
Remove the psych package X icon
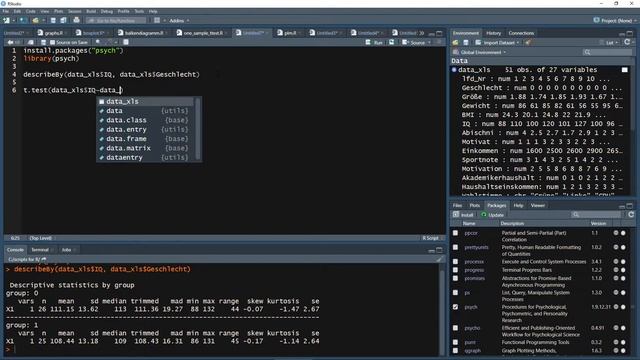[623, 307]
